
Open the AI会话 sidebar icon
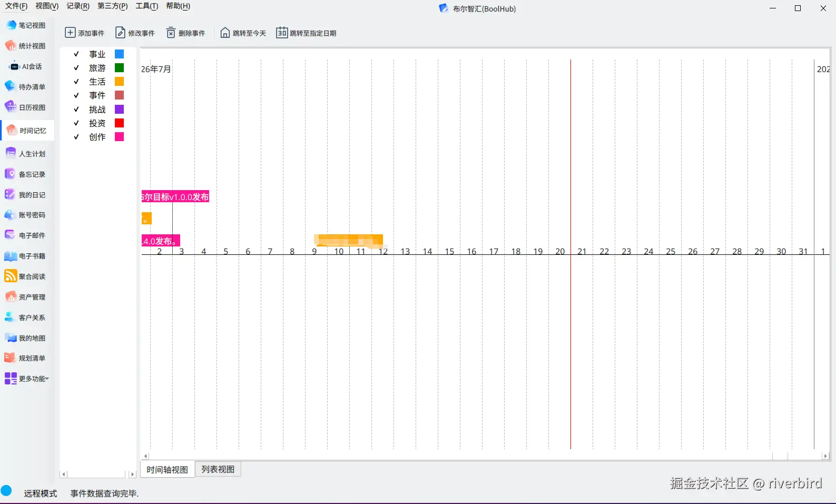[14, 66]
